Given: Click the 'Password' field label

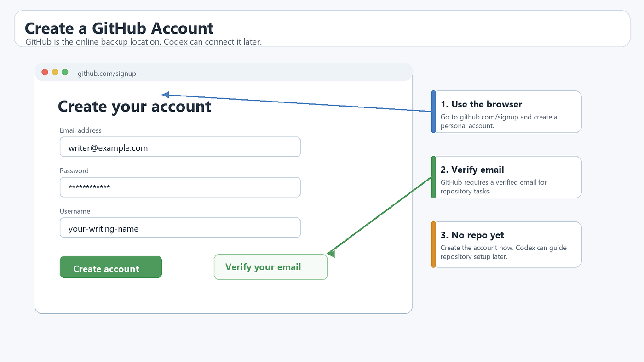Looking at the screenshot, I should click(74, 171).
